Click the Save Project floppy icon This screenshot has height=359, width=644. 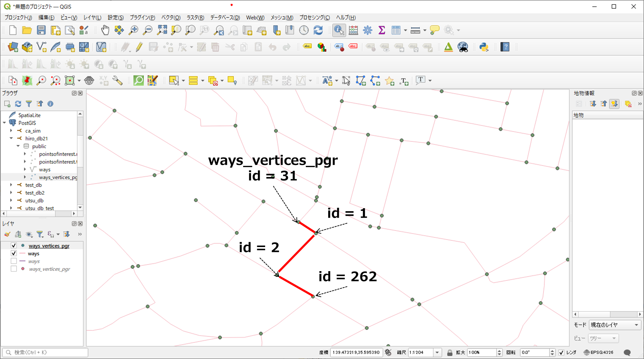pyautogui.click(x=41, y=30)
